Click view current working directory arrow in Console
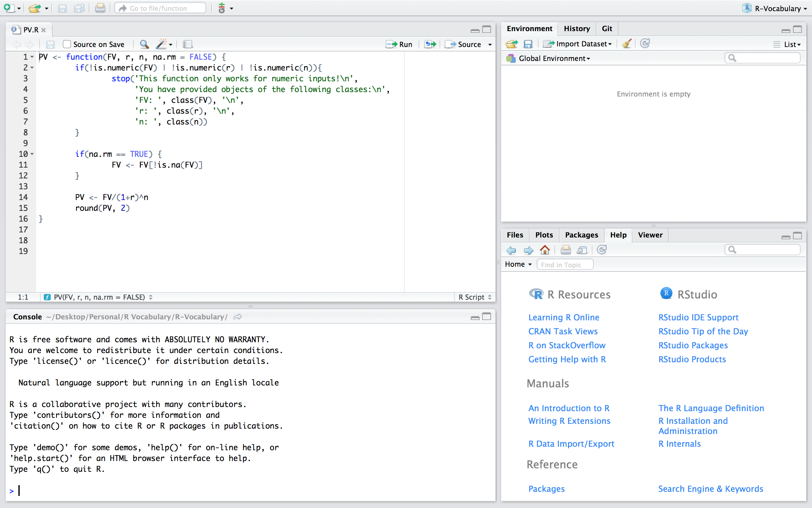The height and width of the screenshot is (508, 812). pos(238,317)
